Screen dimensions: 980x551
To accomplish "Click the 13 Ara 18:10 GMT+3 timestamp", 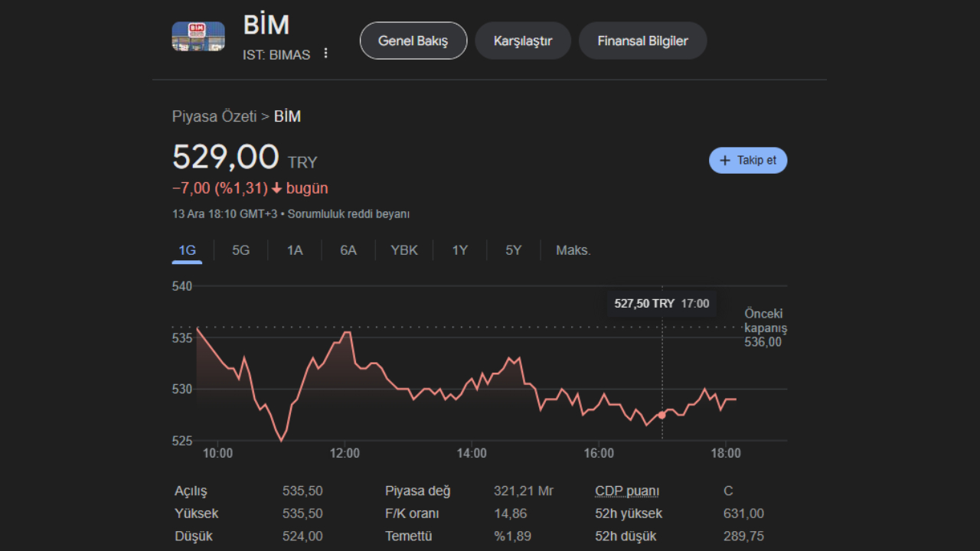I will pos(225,214).
